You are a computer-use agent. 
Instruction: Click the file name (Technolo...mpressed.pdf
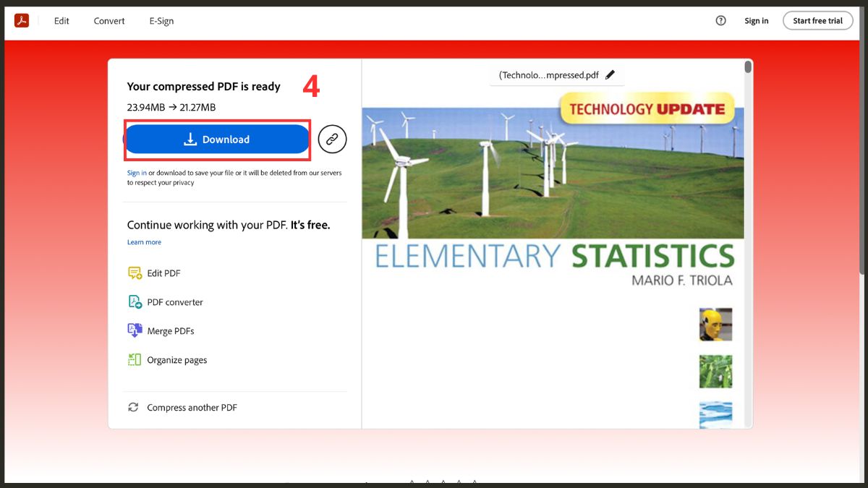[549, 75]
